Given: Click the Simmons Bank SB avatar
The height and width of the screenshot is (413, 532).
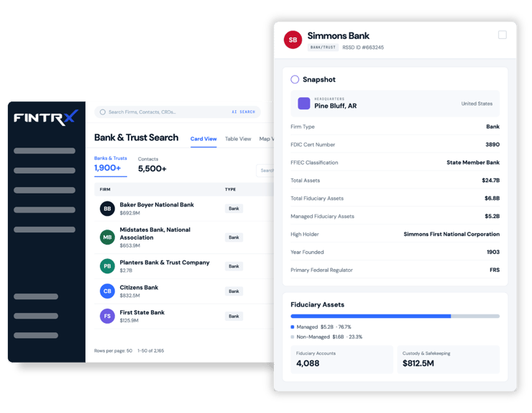Looking at the screenshot, I should click(x=293, y=40).
